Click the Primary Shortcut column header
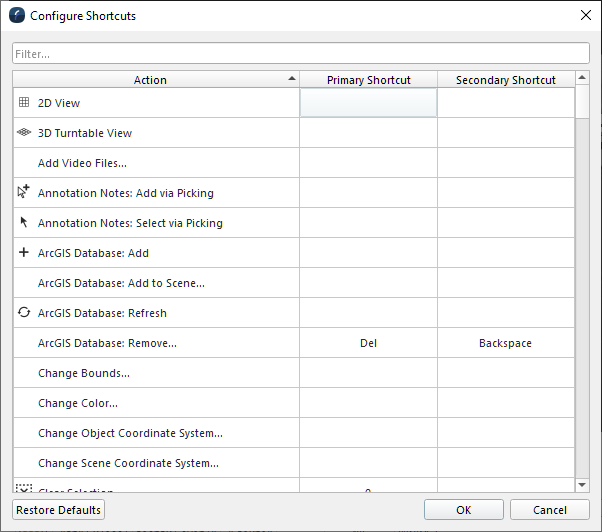Image resolution: width=602 pixels, height=532 pixels. point(368,80)
